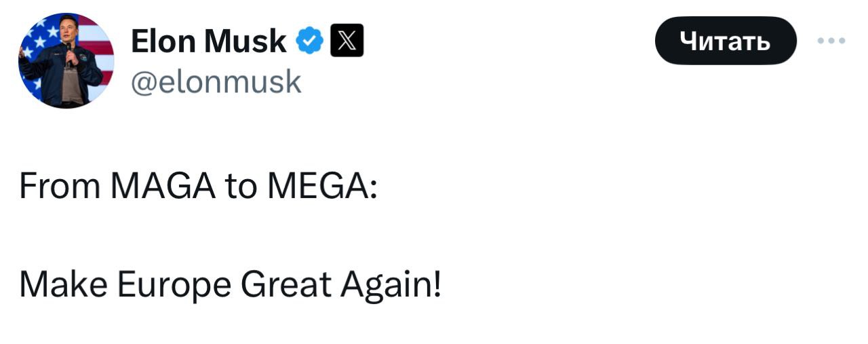Open the @elonmusk handle link

[x=215, y=81]
